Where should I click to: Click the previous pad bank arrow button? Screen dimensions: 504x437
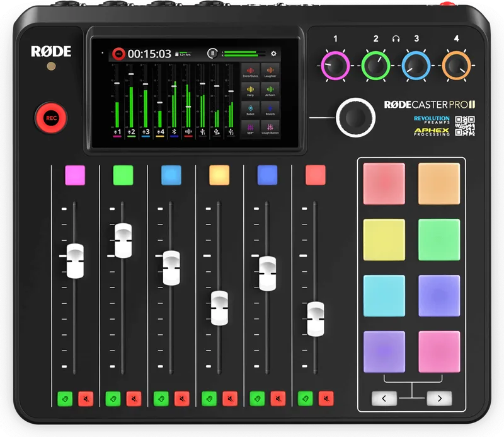(x=384, y=399)
